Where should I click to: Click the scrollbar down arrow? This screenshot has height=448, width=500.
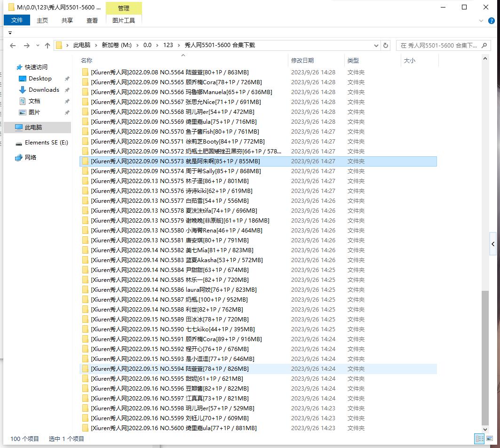[484, 429]
